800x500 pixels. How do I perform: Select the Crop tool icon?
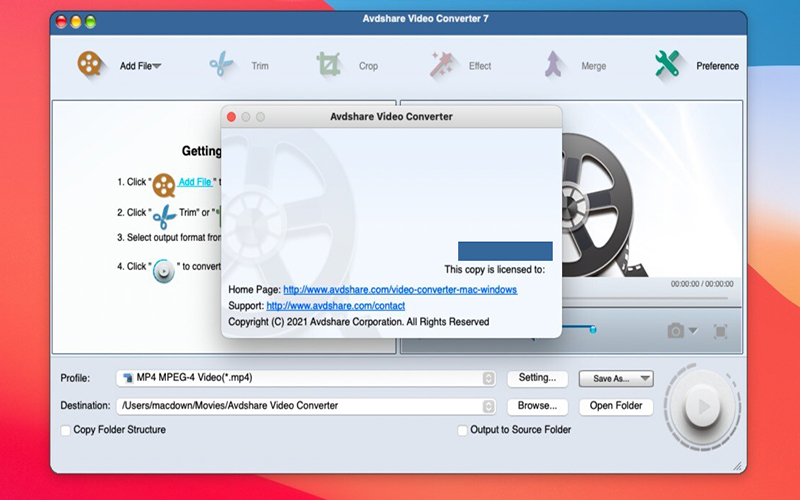[x=328, y=64]
